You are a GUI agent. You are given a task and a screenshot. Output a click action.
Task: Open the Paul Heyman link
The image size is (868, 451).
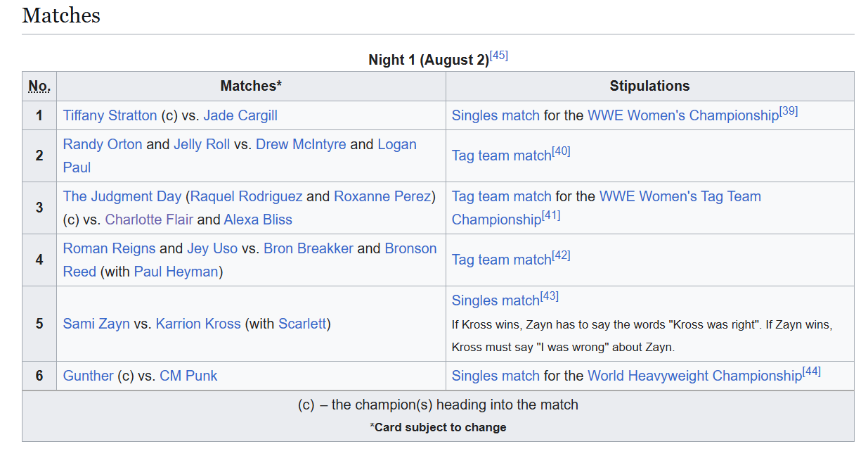coord(176,272)
